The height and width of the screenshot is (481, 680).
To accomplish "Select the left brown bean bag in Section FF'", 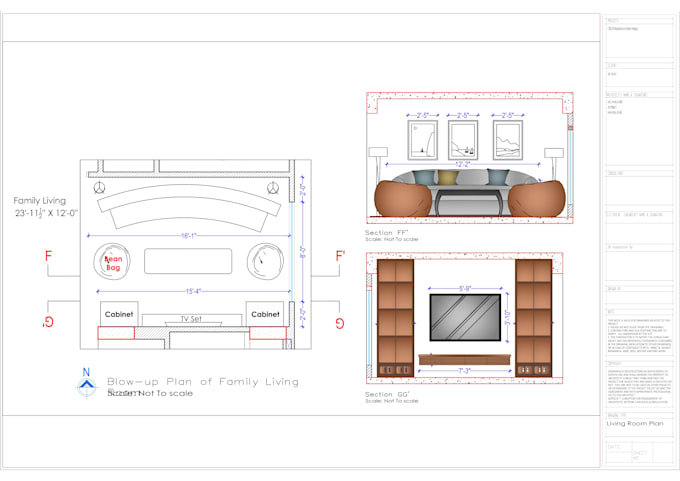I will [403, 199].
